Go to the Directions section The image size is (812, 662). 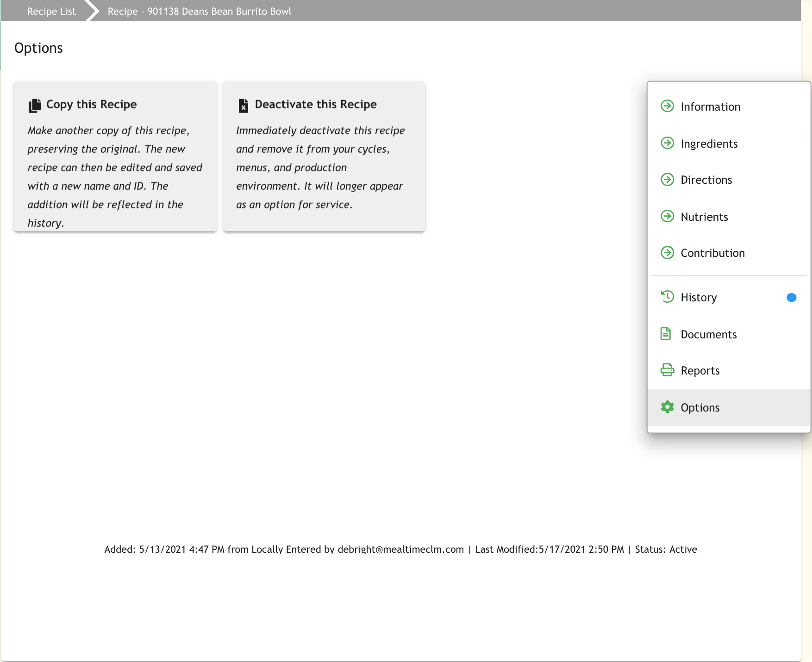729,180
